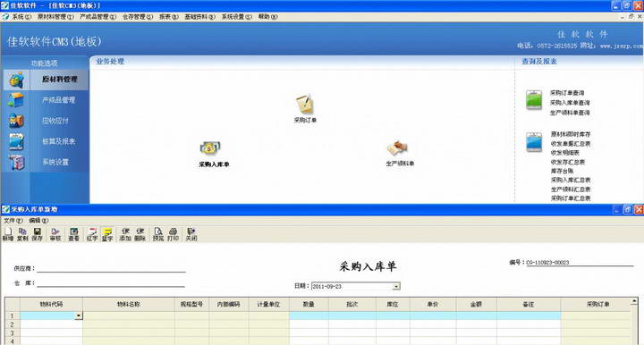This screenshot has height=345, width=644.
Task: Click the 仓库 input field
Action: pyautogui.click(x=111, y=282)
